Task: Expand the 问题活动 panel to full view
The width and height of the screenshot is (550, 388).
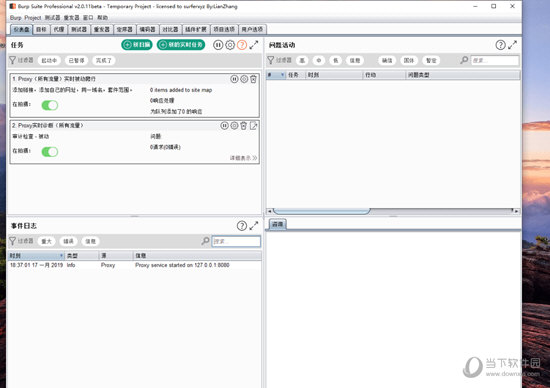Action: (x=512, y=45)
